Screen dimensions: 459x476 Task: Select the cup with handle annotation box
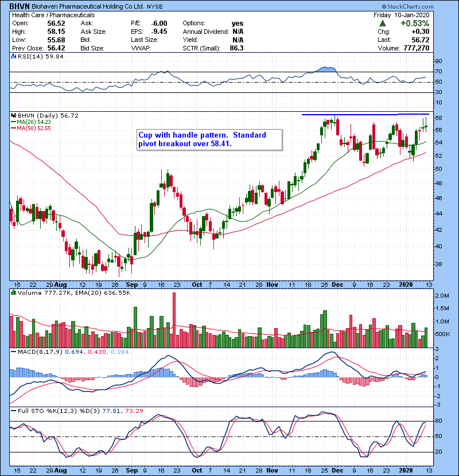210,139
